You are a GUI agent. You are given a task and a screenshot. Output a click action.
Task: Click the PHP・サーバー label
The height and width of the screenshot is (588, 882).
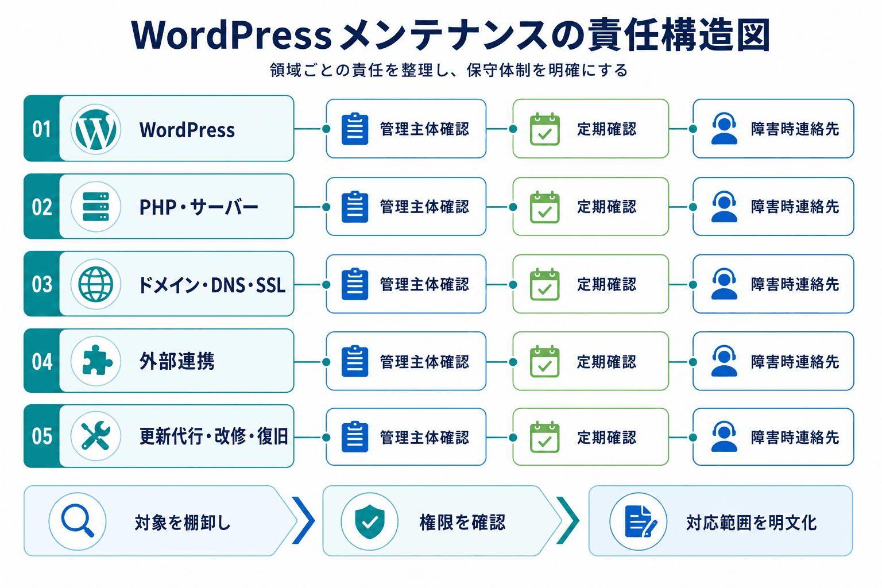click(199, 207)
